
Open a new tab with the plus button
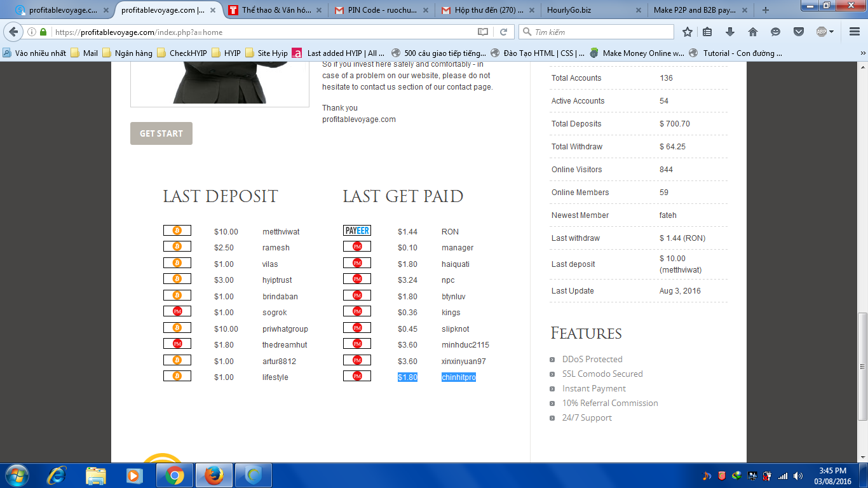coord(766,10)
